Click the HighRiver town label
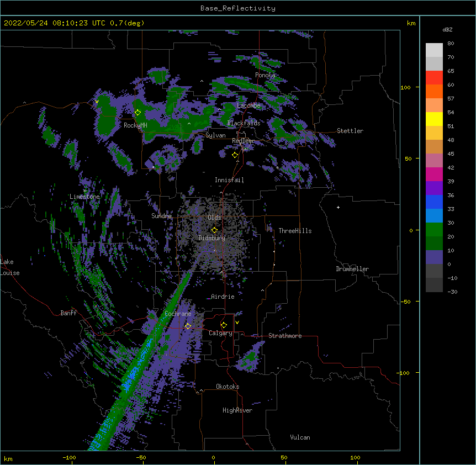The height and width of the screenshot is (465, 476). point(237,410)
